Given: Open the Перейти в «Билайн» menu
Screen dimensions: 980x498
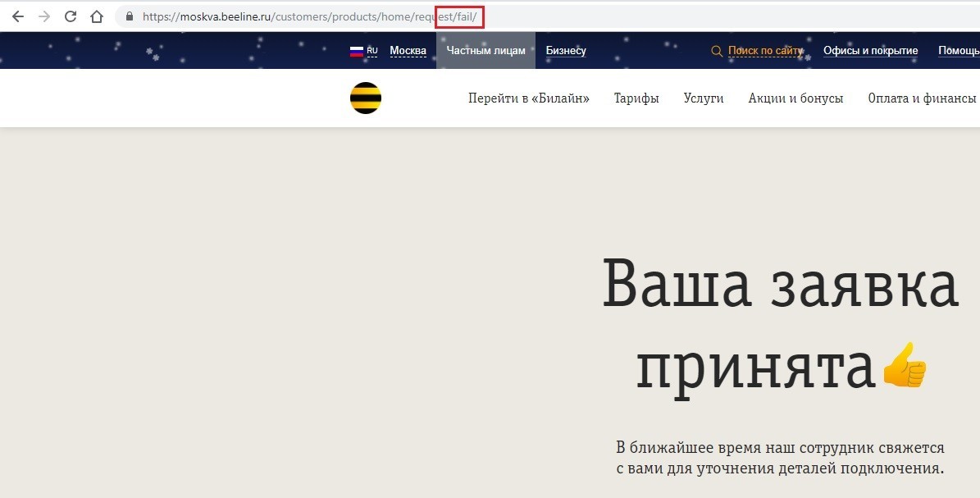Looking at the screenshot, I should (529, 98).
